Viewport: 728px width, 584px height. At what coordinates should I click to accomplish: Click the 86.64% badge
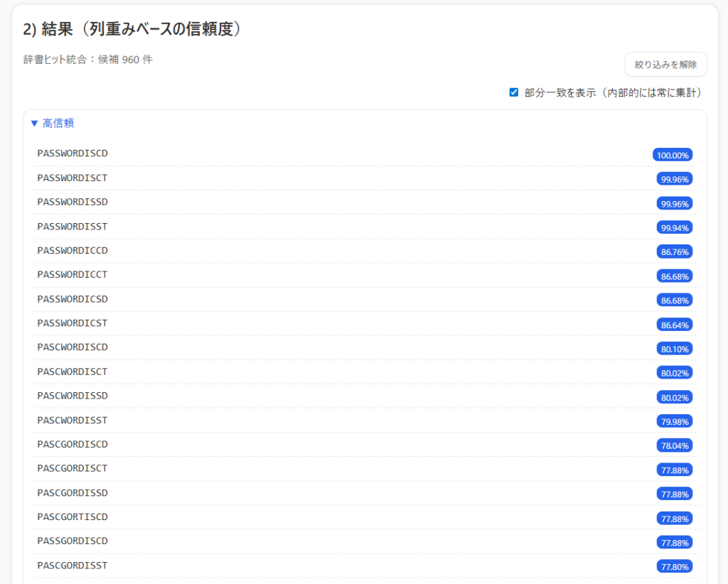[674, 325]
